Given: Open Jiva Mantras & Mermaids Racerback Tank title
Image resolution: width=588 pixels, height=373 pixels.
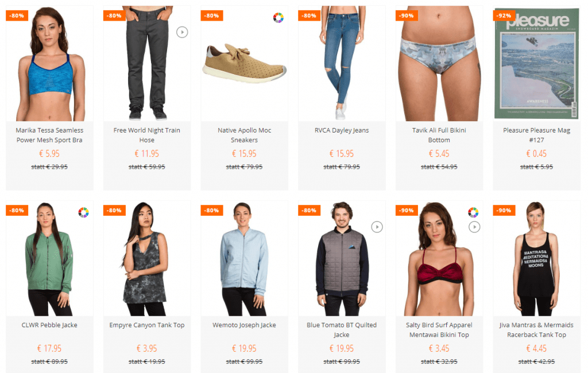Looking at the screenshot, I should click(x=536, y=330).
